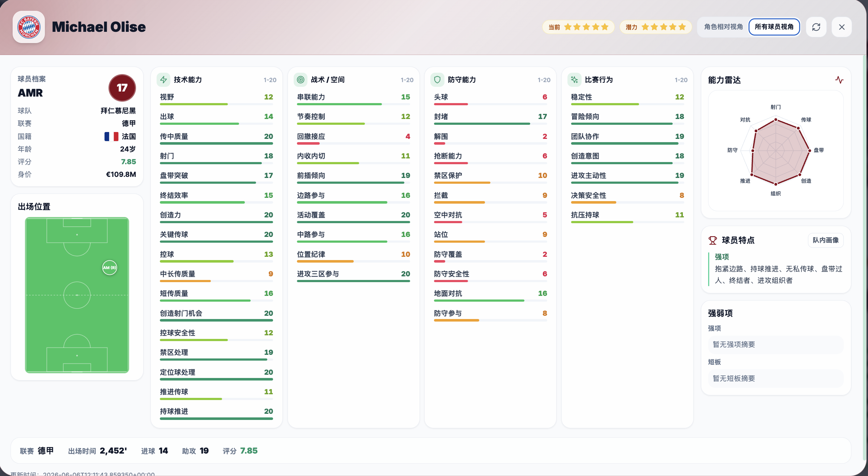The width and height of the screenshot is (868, 476).
Task: Click the 创造力 attribute label
Action: point(170,215)
